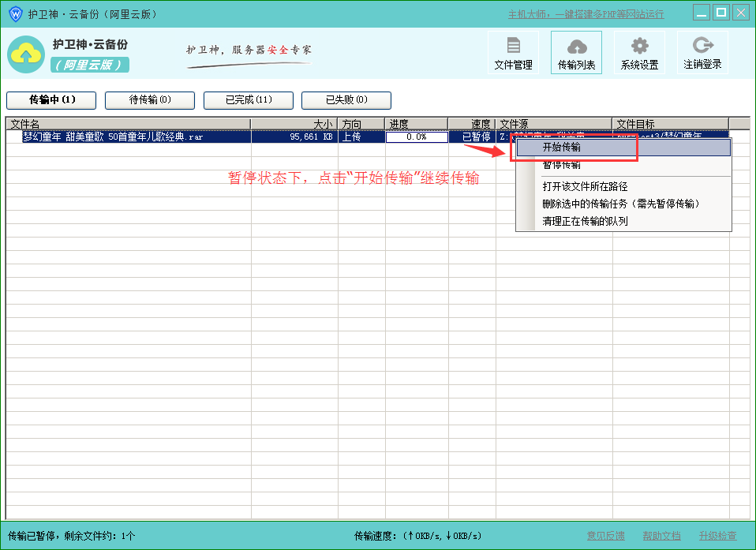The height and width of the screenshot is (550, 756).
Task: Sort by 文件目标 column header
Action: point(671,124)
